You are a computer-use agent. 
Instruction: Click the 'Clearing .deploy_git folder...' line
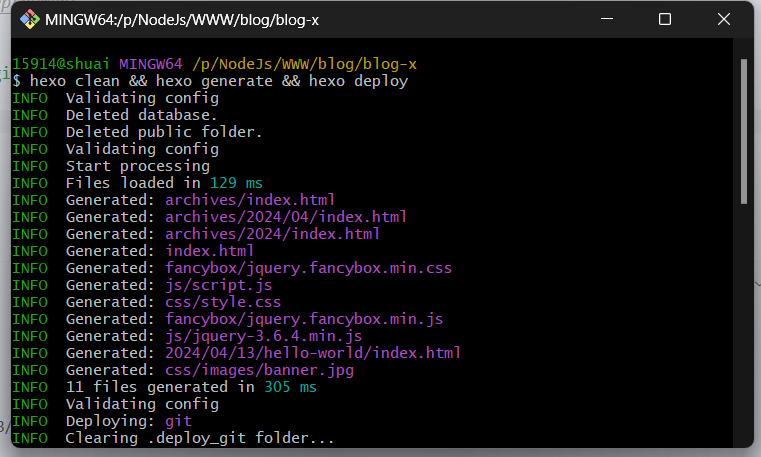point(199,438)
